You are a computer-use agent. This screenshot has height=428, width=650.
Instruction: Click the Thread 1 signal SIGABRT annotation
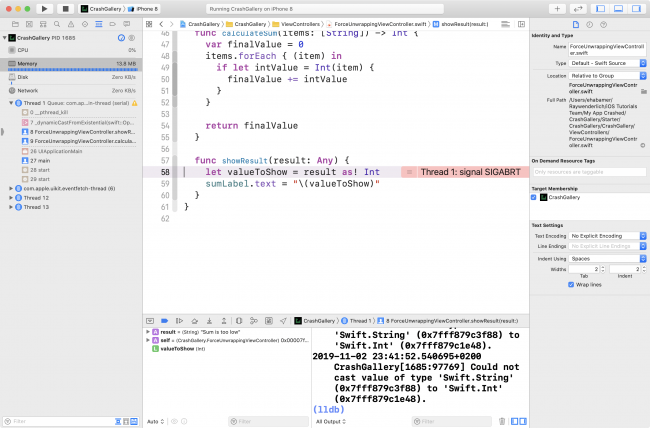click(468, 173)
